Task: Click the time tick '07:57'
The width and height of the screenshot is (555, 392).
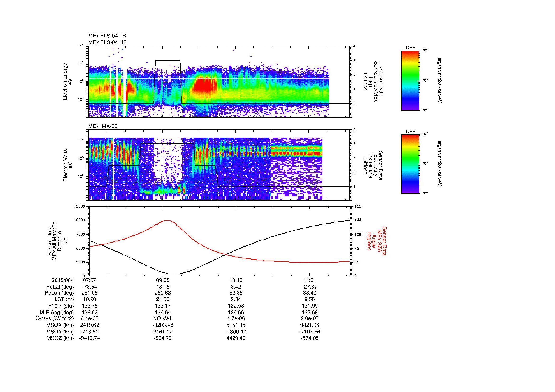Action: coord(89,280)
